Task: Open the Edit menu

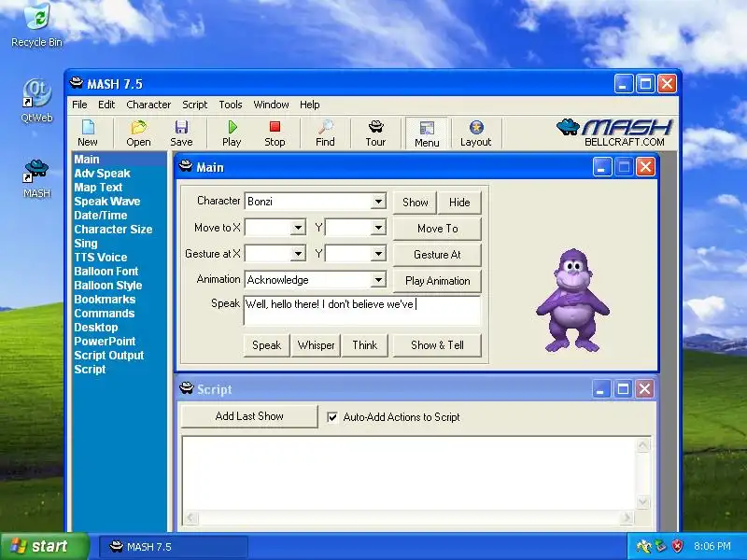Action: [x=106, y=105]
